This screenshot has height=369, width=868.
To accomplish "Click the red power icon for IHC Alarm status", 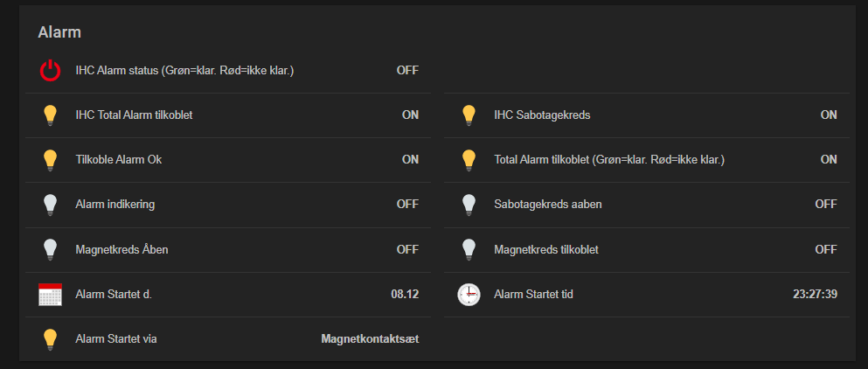I will point(51,70).
